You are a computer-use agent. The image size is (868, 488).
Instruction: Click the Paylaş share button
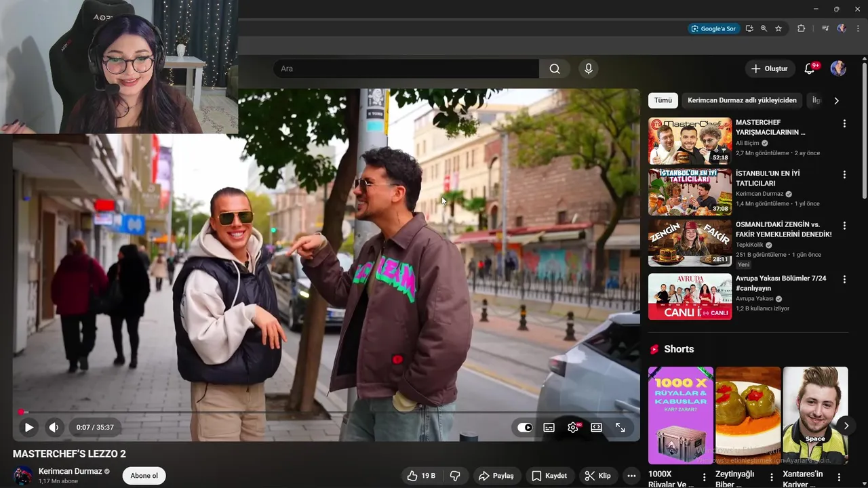(x=496, y=476)
